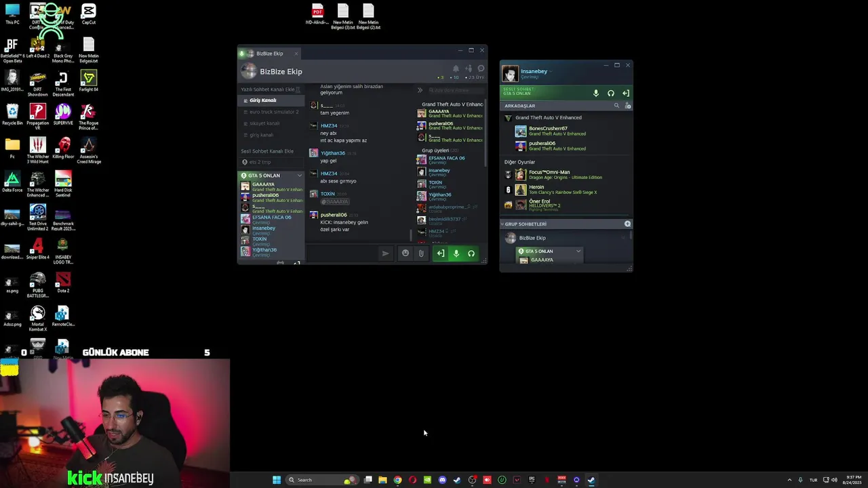The height and width of the screenshot is (488, 868).
Task: Click EFSANA FACA 06 in member list
Action: coord(446,158)
